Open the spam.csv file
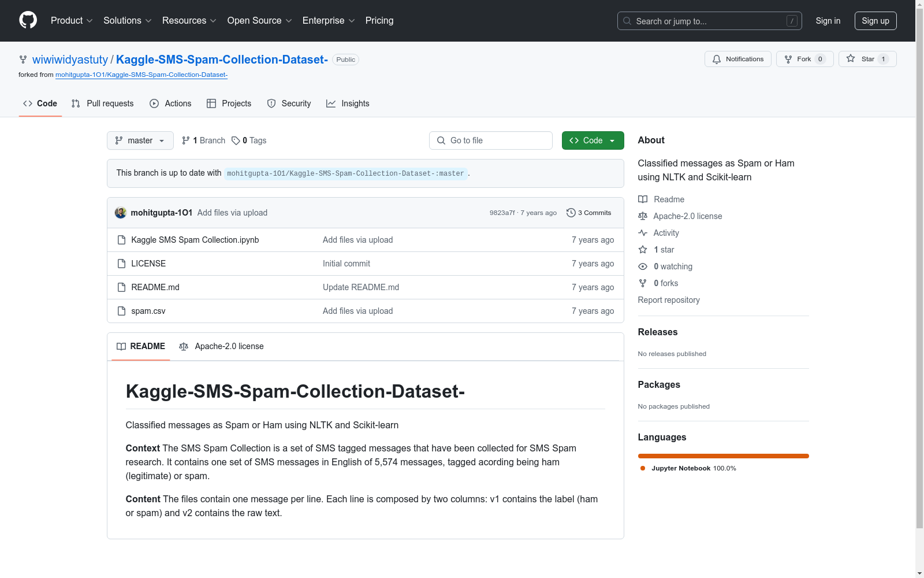The height and width of the screenshot is (578, 924). [x=148, y=311]
